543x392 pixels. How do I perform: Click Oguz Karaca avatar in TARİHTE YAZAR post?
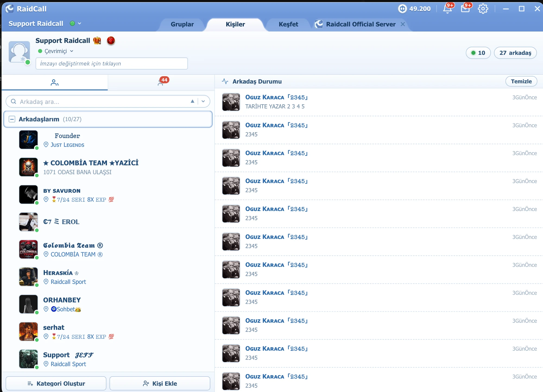231,102
